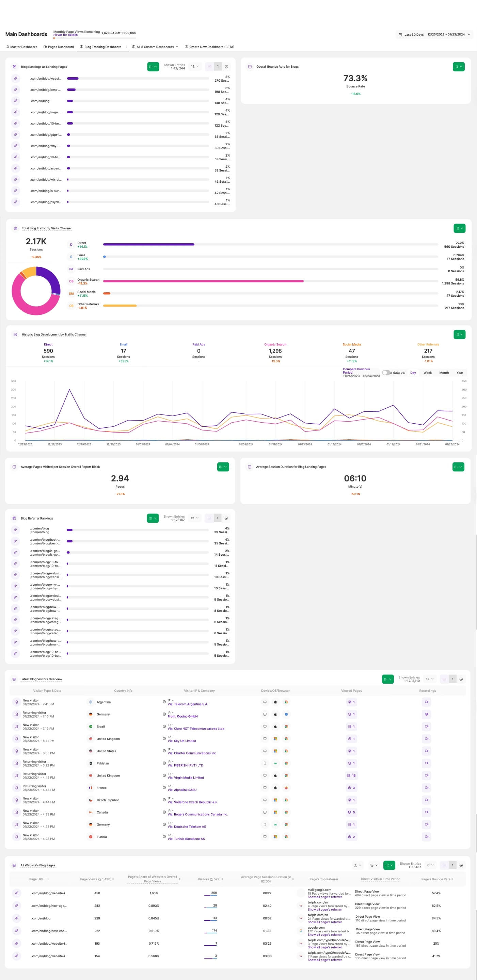This screenshot has width=477, height=980.
Task: Open entries-per-page dropdown in Blog Referrer Rankings
Action: (x=194, y=518)
